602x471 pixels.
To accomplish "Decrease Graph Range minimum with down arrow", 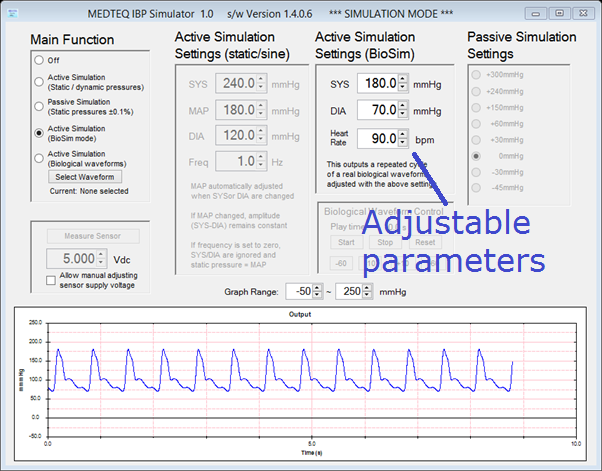I will click(x=317, y=295).
